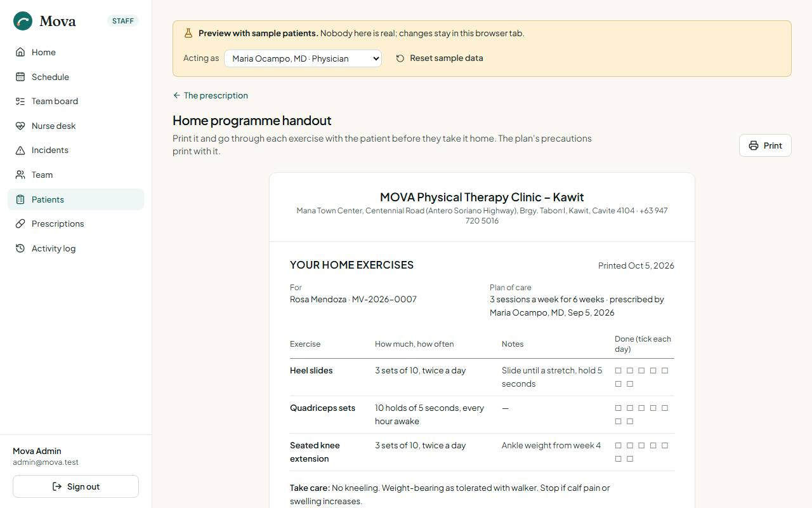Click the Nurse desk heart-pulse icon
The image size is (812, 508).
[20, 126]
